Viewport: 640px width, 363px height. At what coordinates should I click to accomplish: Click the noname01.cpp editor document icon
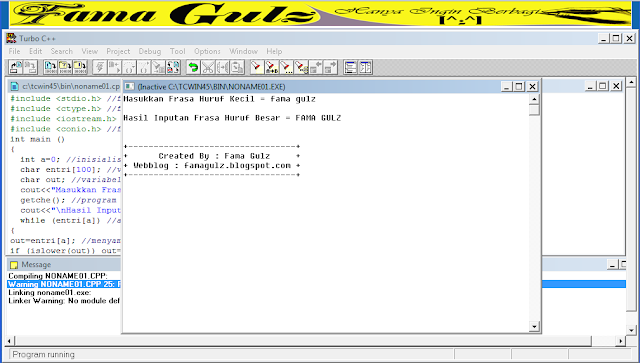(x=14, y=86)
